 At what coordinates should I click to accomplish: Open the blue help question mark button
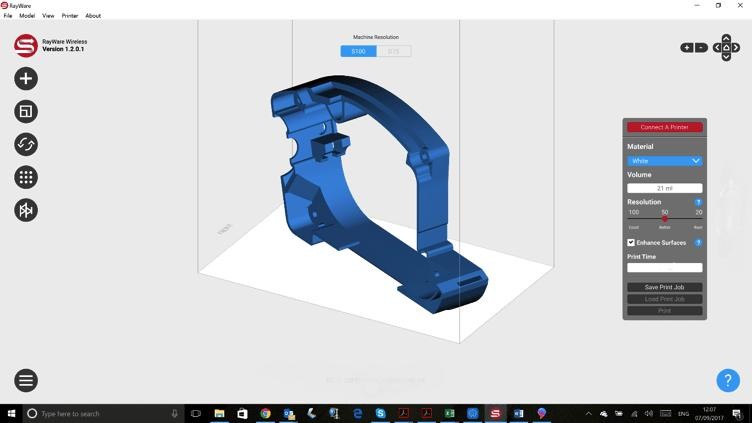click(x=727, y=380)
